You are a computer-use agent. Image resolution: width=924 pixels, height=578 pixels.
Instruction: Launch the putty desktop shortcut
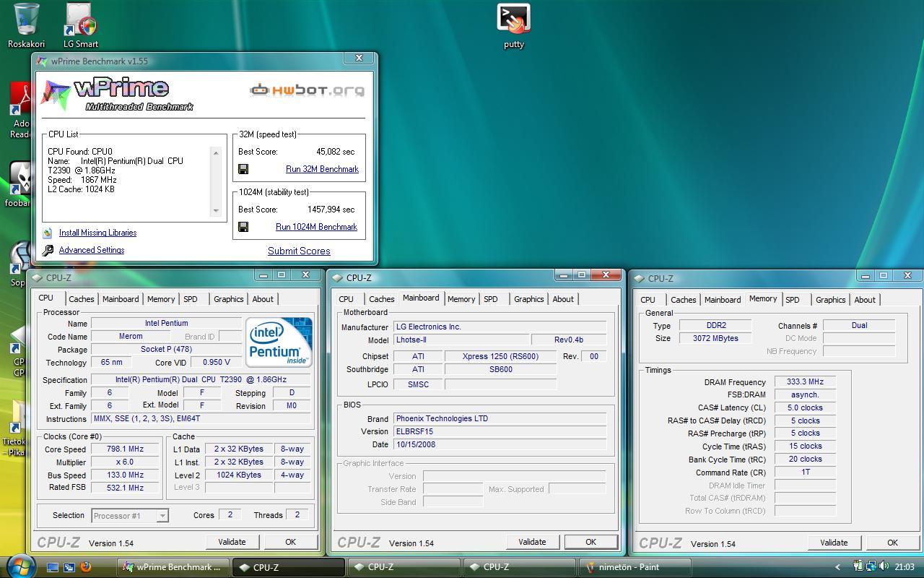point(513,20)
